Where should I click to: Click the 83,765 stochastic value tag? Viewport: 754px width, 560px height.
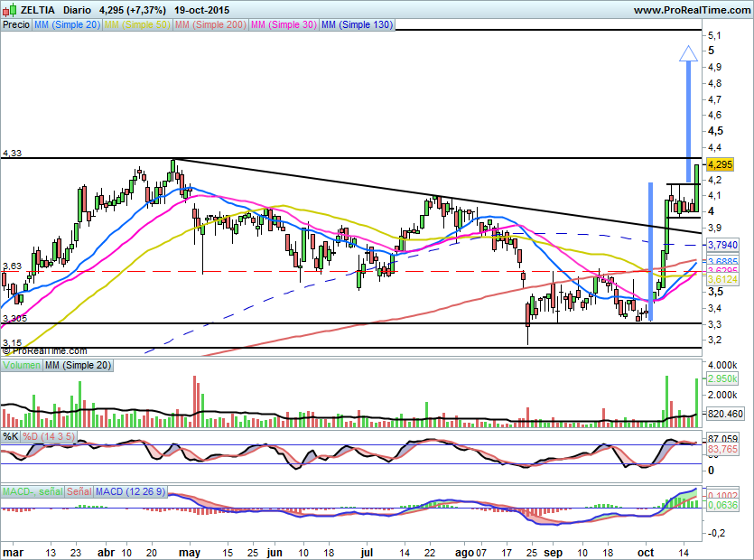pos(722,449)
